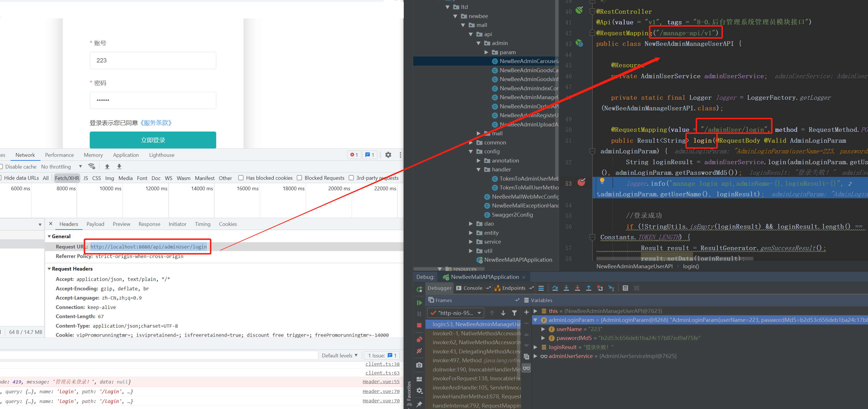The height and width of the screenshot is (409, 868).
Task: Step Into the current line
Action: (566, 289)
